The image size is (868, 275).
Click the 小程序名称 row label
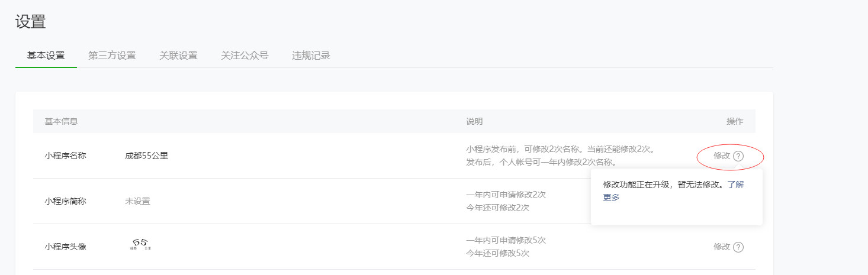point(65,156)
